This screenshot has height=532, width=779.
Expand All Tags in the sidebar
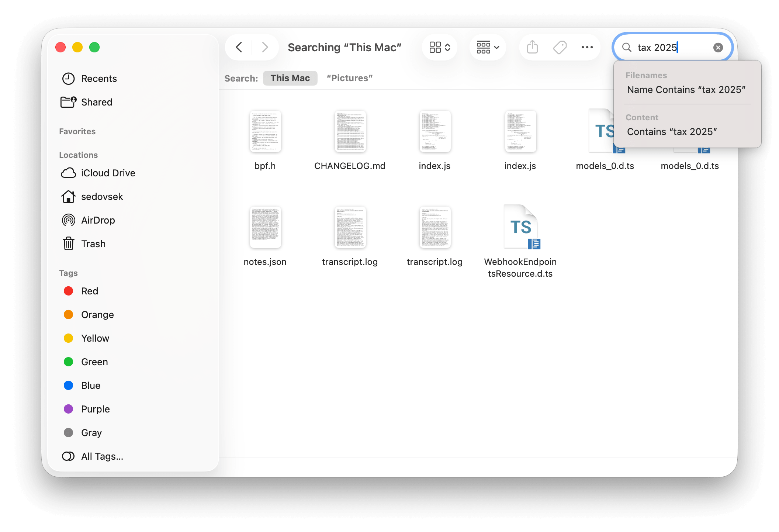coord(102,456)
